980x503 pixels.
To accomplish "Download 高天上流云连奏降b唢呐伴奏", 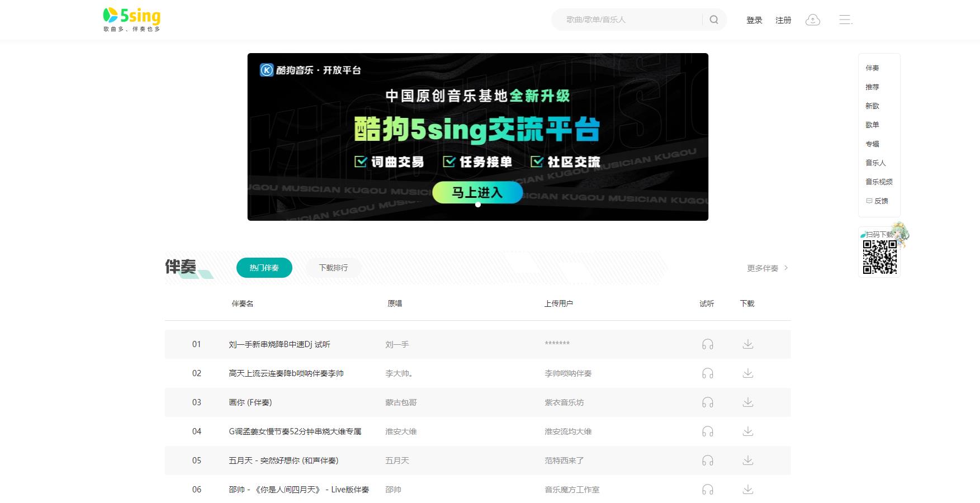I will [748, 373].
